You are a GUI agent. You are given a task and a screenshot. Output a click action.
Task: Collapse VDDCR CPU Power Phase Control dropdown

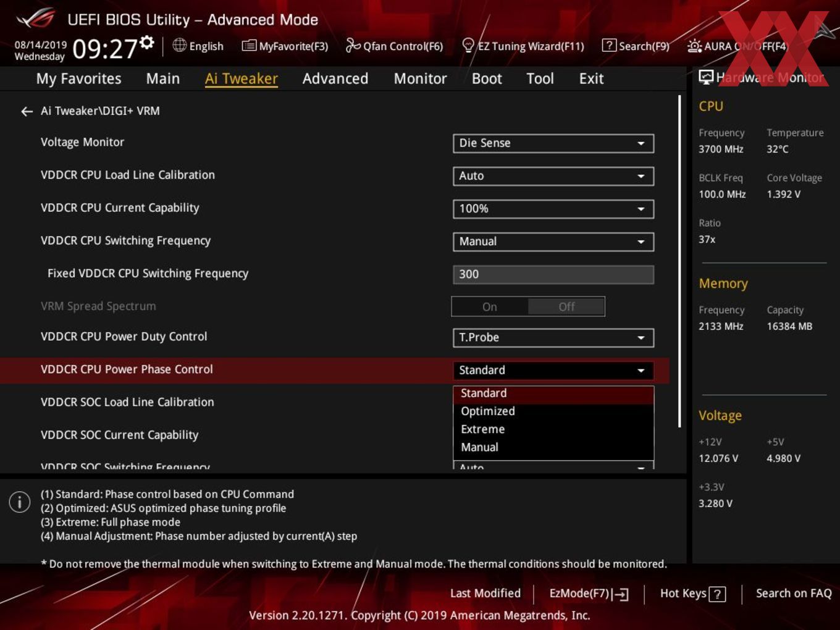553,371
